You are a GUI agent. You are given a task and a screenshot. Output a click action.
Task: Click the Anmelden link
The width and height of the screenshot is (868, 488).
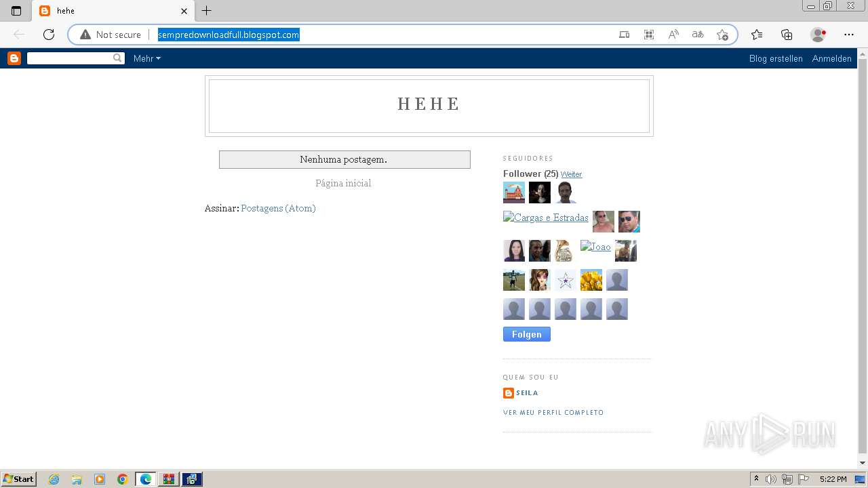point(831,58)
